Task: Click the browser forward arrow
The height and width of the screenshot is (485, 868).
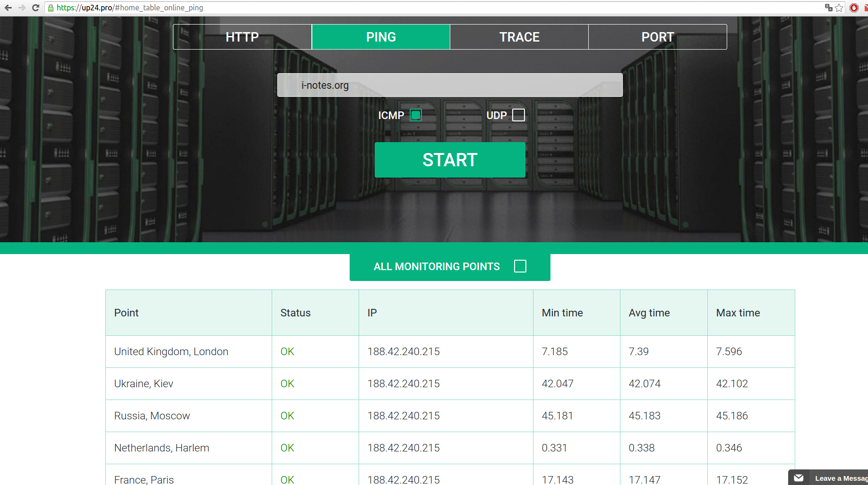Action: point(22,8)
